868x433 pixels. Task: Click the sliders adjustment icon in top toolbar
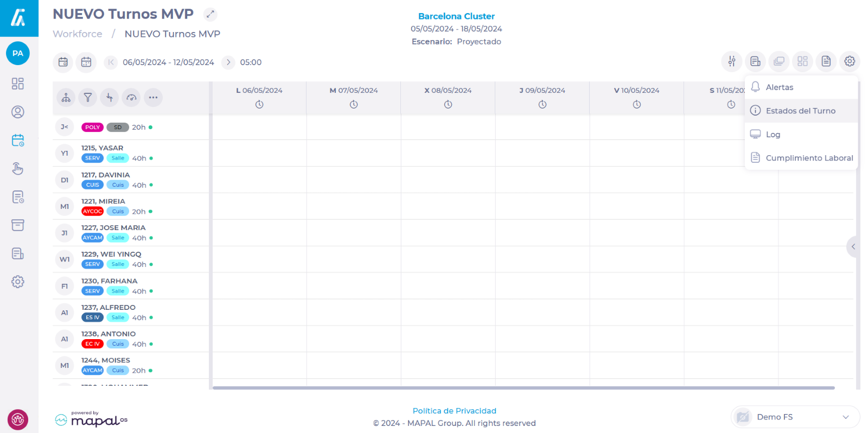[732, 61]
